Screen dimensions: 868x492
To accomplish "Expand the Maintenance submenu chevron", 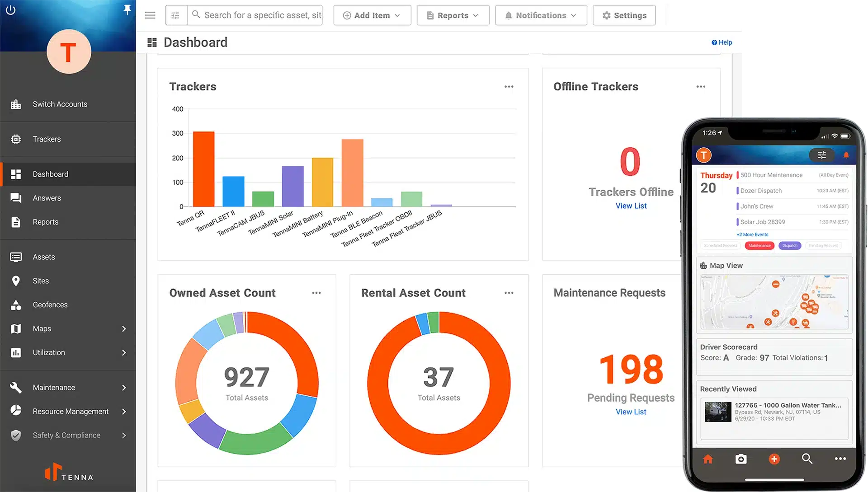I will [x=124, y=388].
